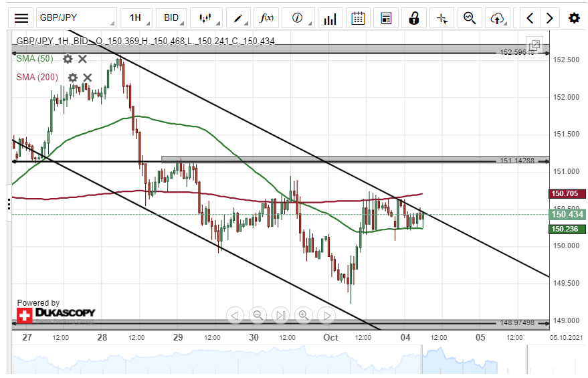The width and height of the screenshot is (588, 378).
Task: Click the GBP/JPY OHLC title text
Action: pos(146,41)
